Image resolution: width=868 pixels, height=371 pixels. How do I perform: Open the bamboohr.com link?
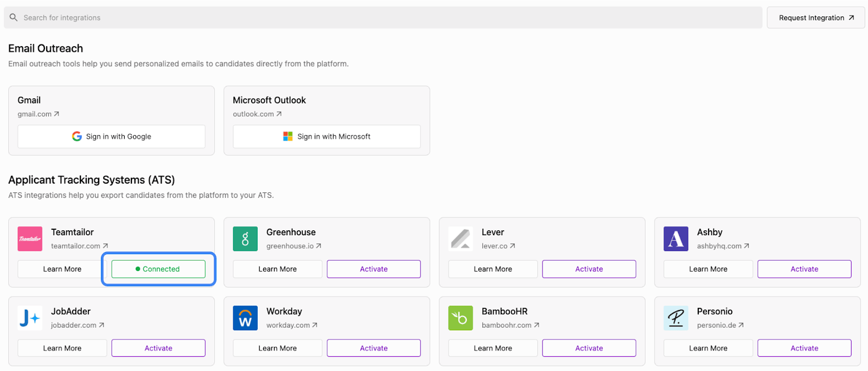(x=510, y=325)
